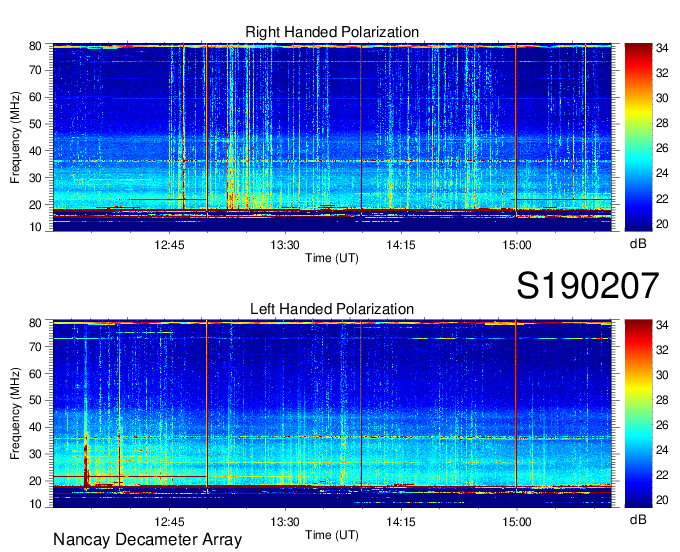
Task: Click the 70 MHz tick on right-handed plot
Action: pyautogui.click(x=35, y=70)
